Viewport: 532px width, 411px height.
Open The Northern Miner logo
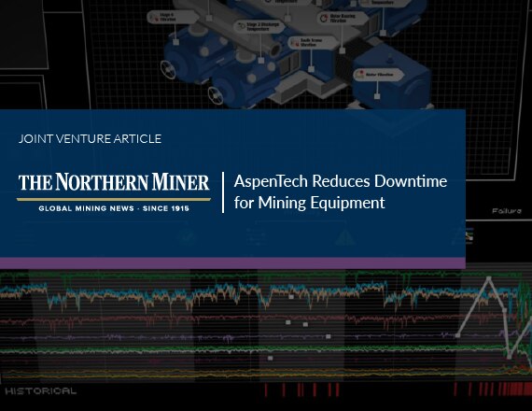114,192
